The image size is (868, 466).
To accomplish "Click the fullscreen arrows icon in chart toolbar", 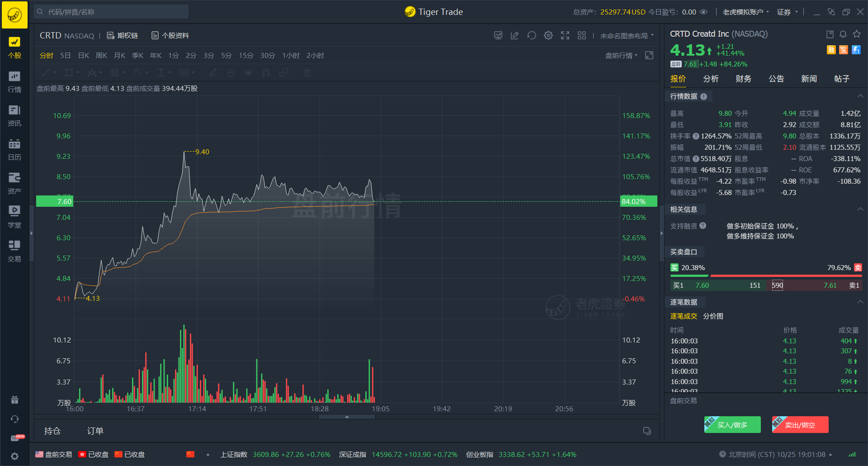I will click(x=565, y=35).
